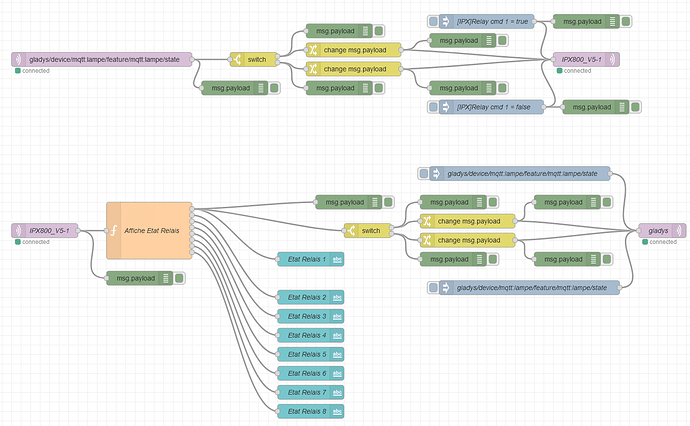The height and width of the screenshot is (426, 690).
Task: Trigger the [IPX]Relay cmd 1 = true inject button
Action: [433, 21]
